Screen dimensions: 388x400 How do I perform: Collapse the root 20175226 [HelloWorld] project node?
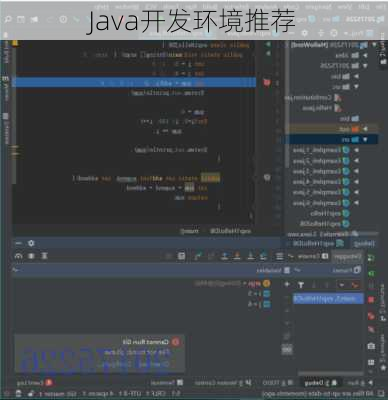point(374,44)
